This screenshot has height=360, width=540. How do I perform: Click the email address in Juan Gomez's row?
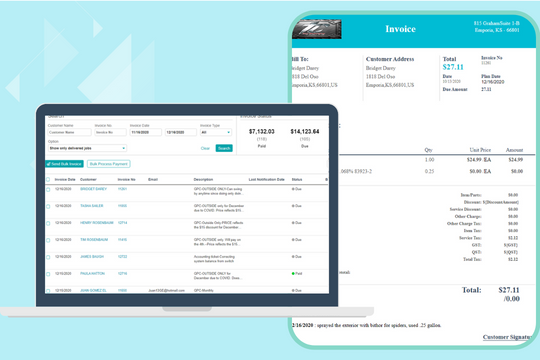point(166,290)
